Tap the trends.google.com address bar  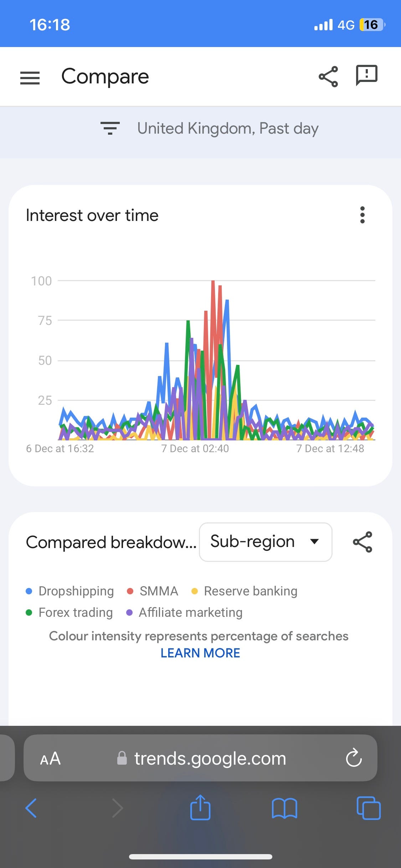pos(209,758)
